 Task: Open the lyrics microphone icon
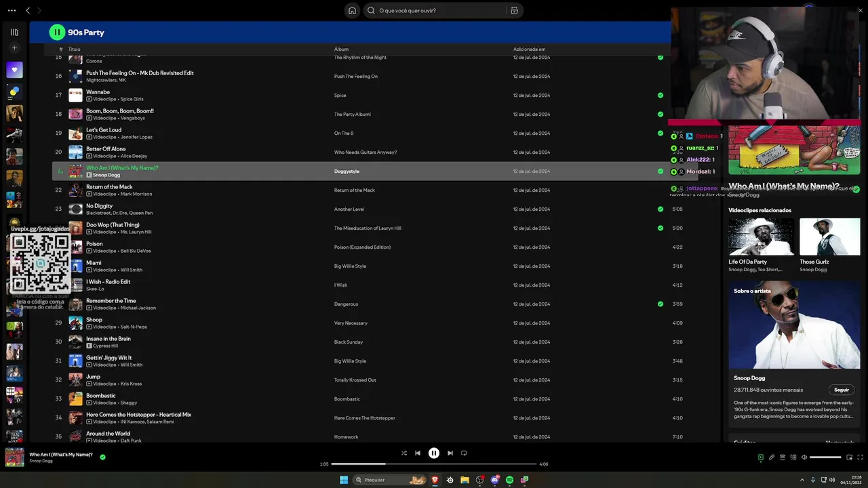(772, 457)
